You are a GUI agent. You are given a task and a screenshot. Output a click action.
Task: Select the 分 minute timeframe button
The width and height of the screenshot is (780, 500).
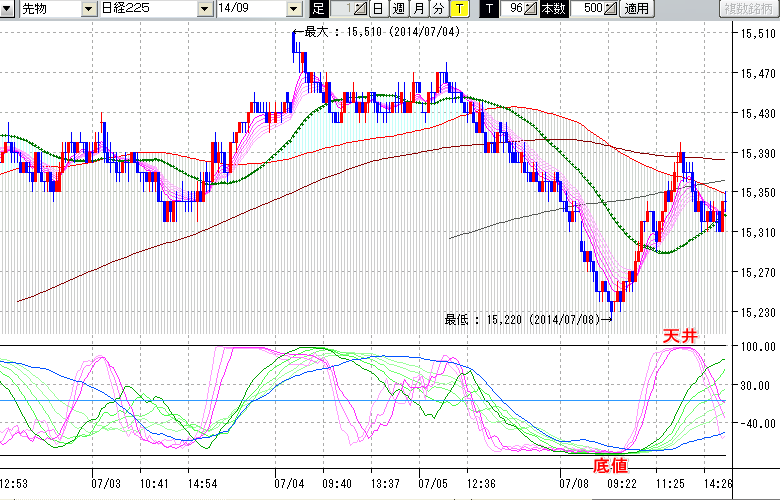(x=438, y=9)
